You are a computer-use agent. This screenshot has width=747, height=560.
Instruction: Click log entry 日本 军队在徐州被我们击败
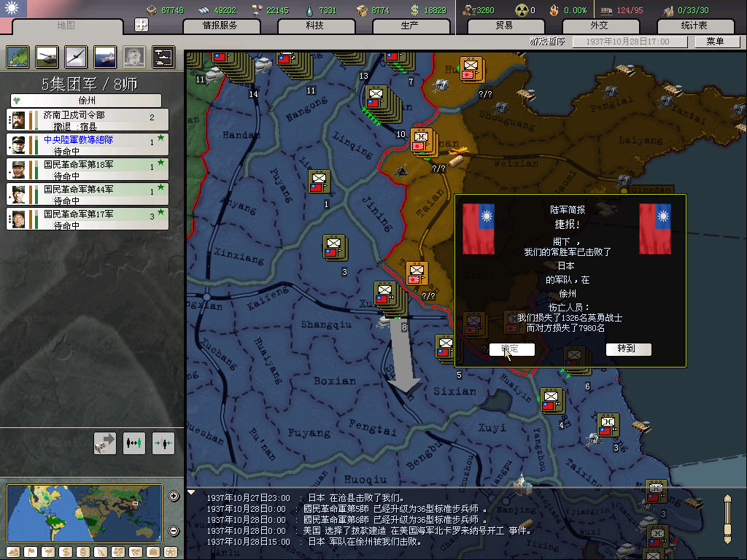tap(314, 542)
